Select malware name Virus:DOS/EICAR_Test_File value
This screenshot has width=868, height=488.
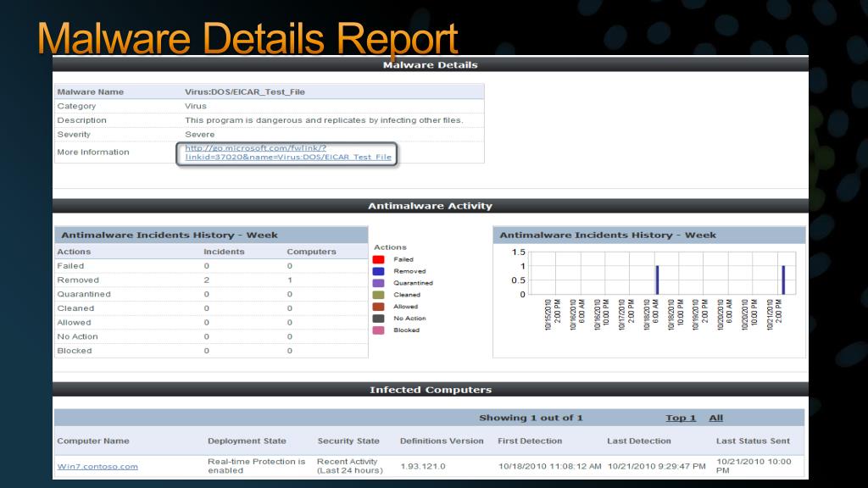pyautogui.click(x=245, y=91)
